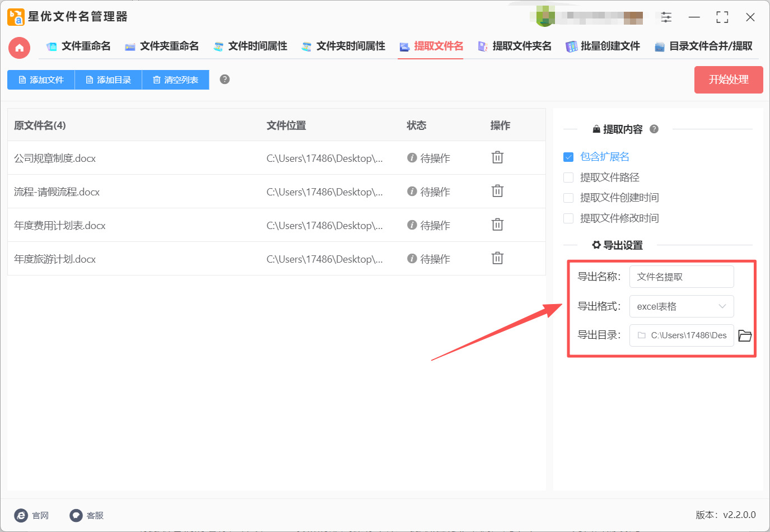Browse for export folder icon
Screen dimensions: 770x532
coord(745,335)
